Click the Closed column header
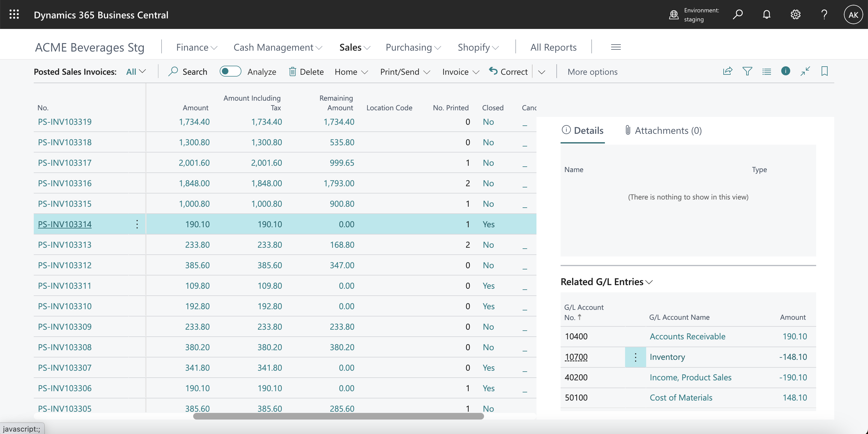868x434 pixels. [x=493, y=108]
